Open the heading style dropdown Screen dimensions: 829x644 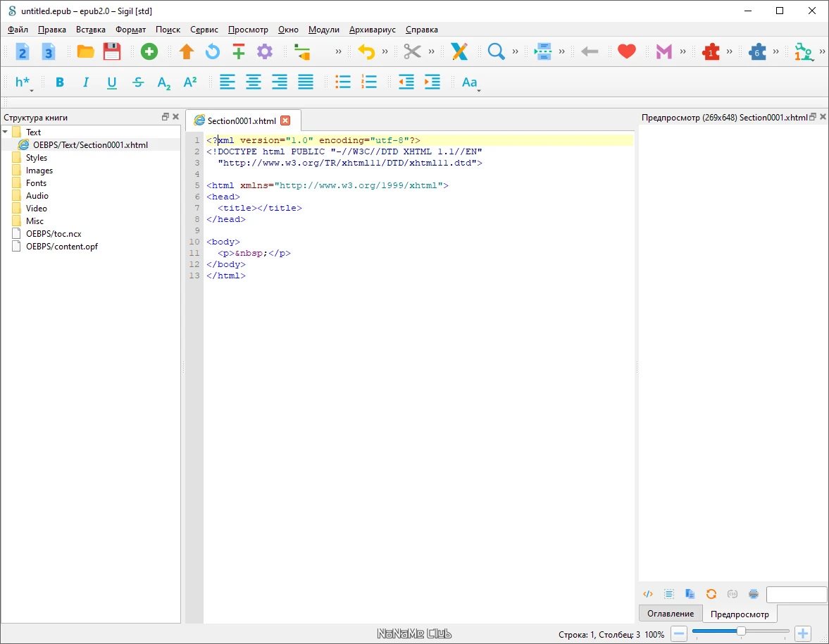23,83
